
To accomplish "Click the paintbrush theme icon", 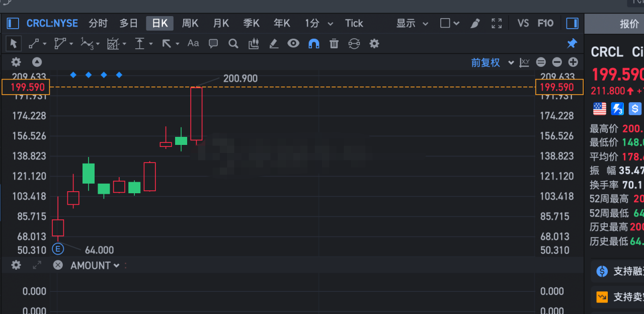I will pyautogui.click(x=475, y=23).
